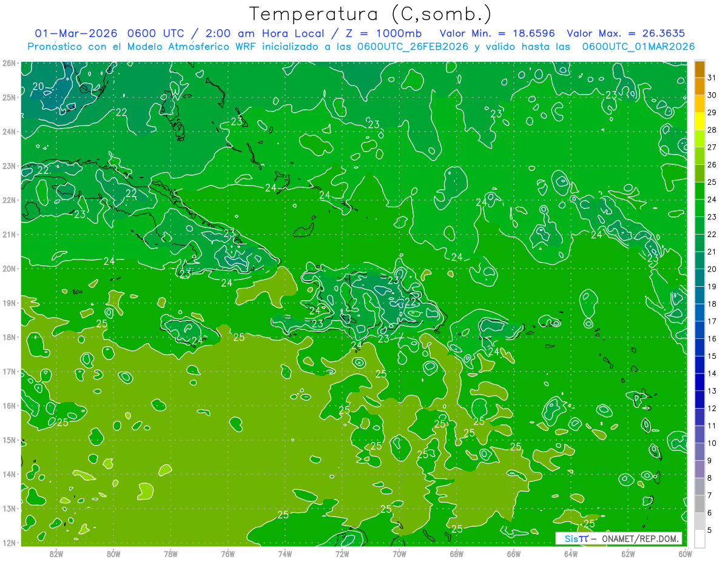
Task: Click the 78W longitude axis label
Action: coord(170,554)
